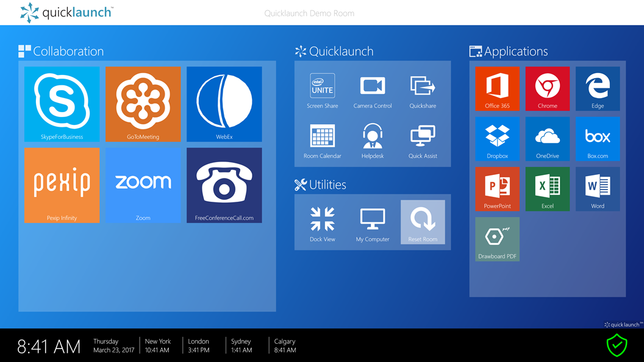The width and height of the screenshot is (644, 362).
Task: Select the Utilities section heading
Action: 320,185
